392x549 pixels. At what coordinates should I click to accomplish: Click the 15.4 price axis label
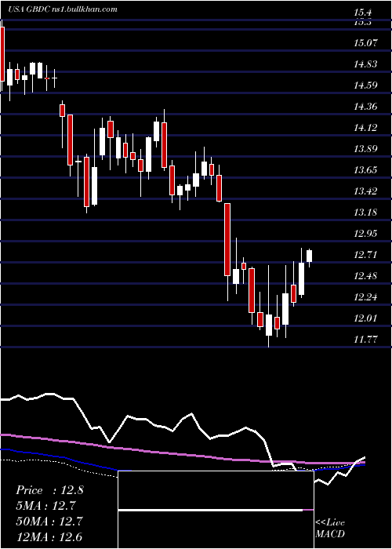(362, 13)
